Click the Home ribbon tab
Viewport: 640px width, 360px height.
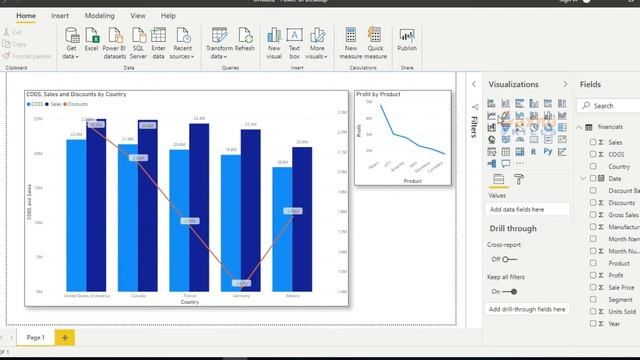click(26, 16)
